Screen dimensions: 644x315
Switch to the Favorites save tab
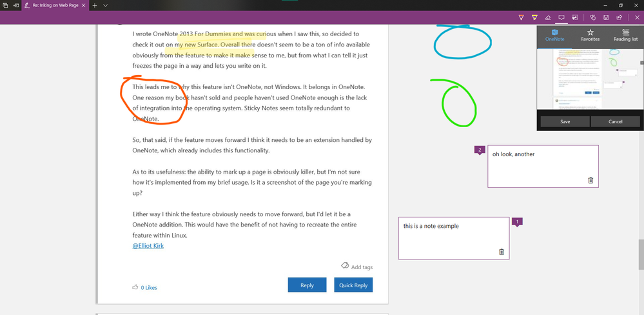[x=590, y=36]
